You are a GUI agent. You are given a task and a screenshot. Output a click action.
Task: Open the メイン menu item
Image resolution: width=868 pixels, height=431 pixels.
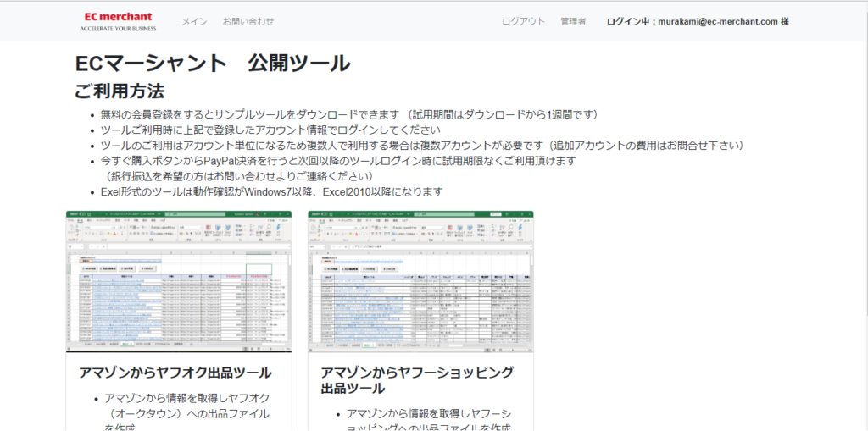tap(194, 21)
